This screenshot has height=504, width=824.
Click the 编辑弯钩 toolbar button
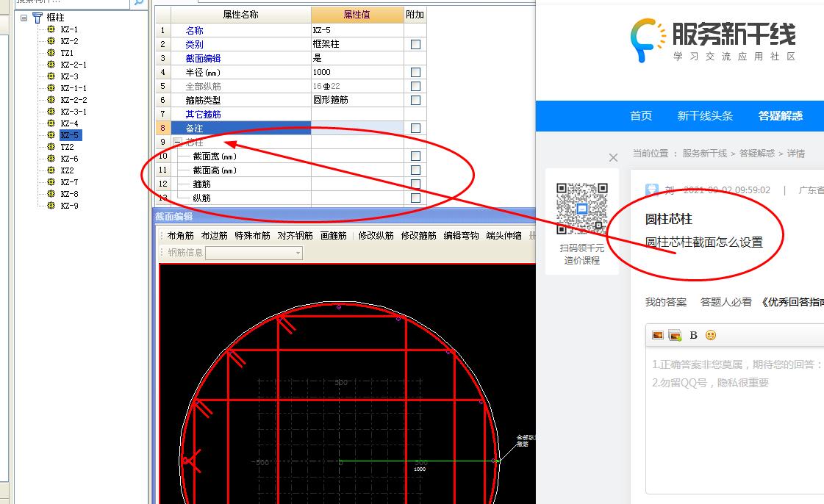point(461,236)
